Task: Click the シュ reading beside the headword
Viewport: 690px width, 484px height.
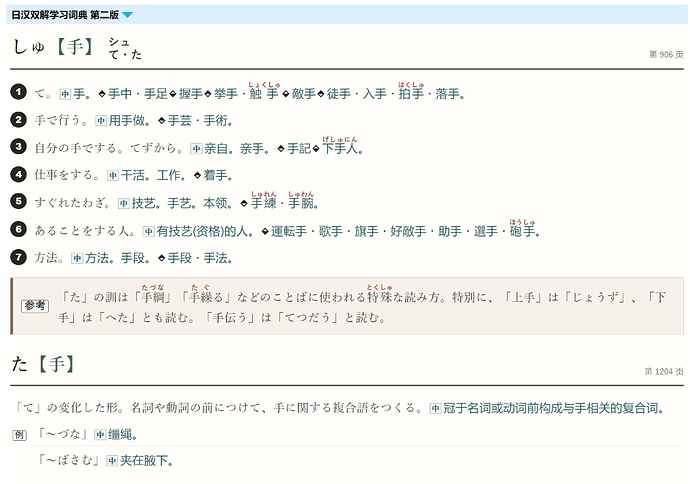Action: pyautogui.click(x=119, y=42)
